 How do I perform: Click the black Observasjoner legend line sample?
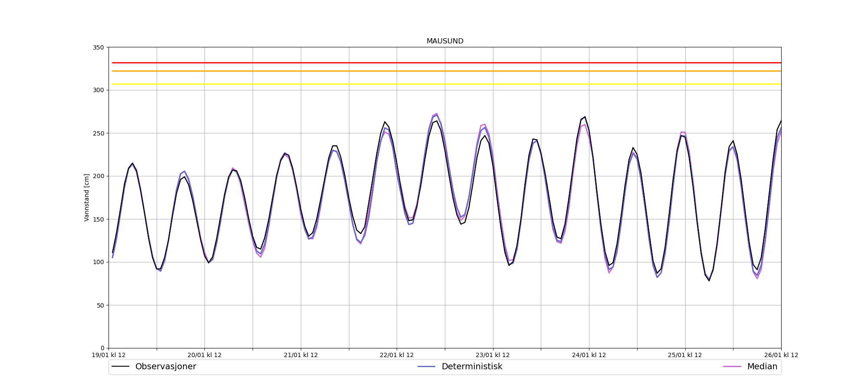[x=121, y=367]
